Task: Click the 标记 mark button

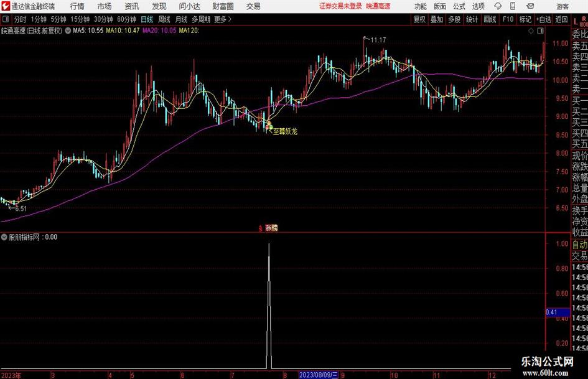Action: tap(525, 19)
